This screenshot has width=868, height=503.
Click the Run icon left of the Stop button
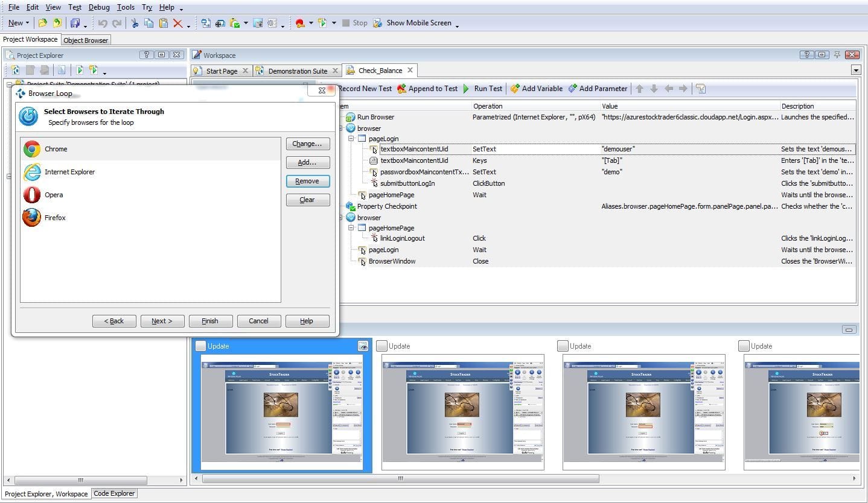coord(322,23)
